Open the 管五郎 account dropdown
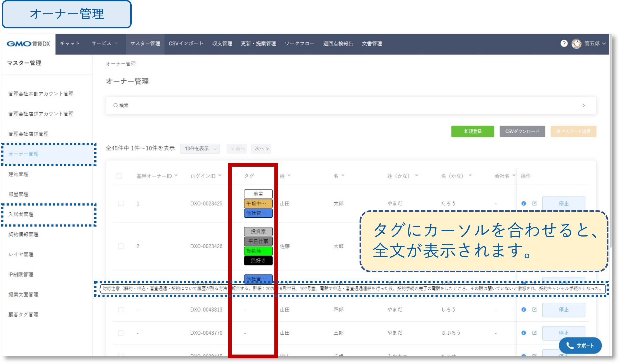This screenshot has width=620, height=364. (x=593, y=44)
